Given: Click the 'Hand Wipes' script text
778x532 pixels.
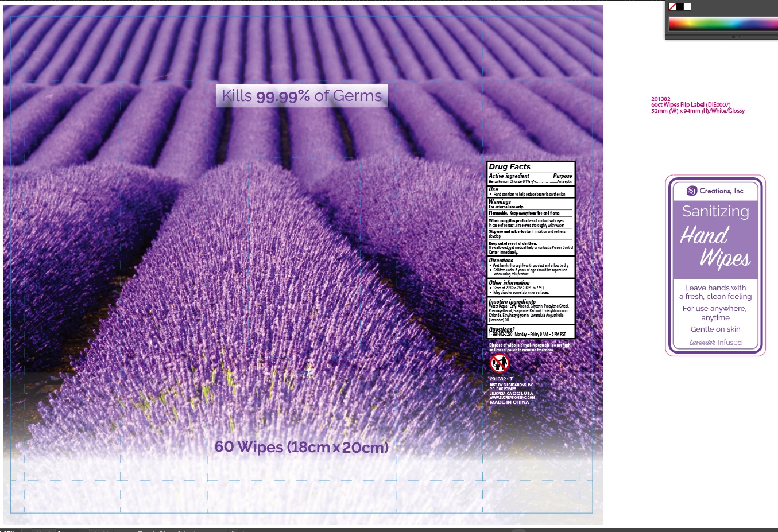Looking at the screenshot, I should 715,246.
